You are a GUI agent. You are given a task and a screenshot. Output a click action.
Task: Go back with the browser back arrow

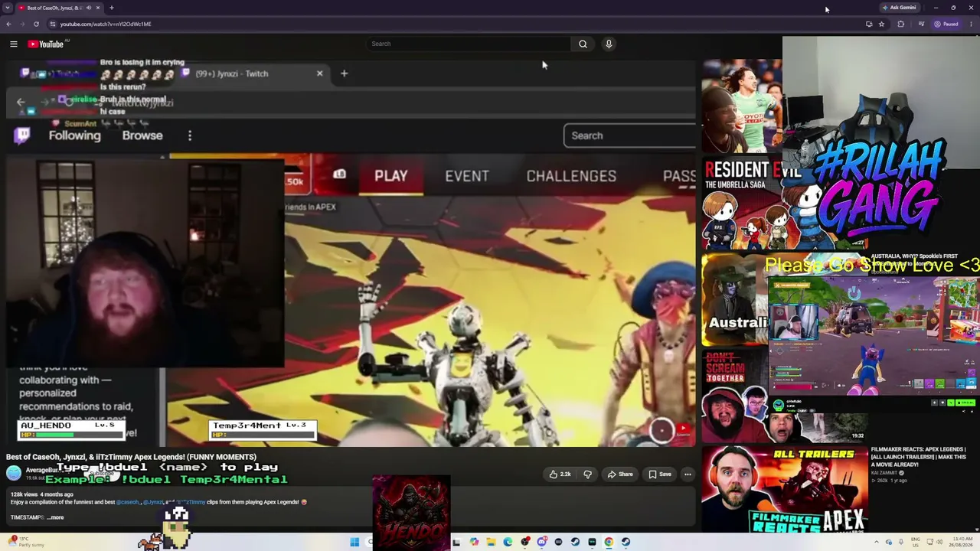pos(8,24)
